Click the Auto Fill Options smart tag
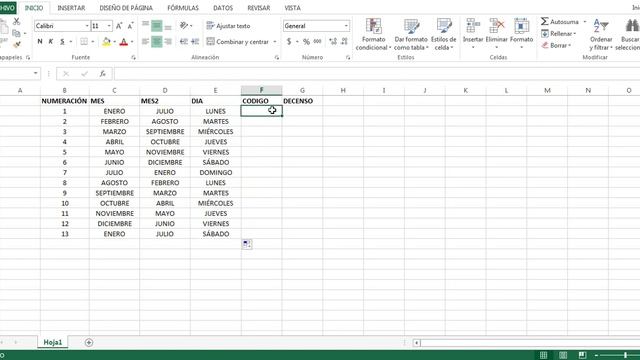Image resolution: width=640 pixels, height=360 pixels. (247, 244)
